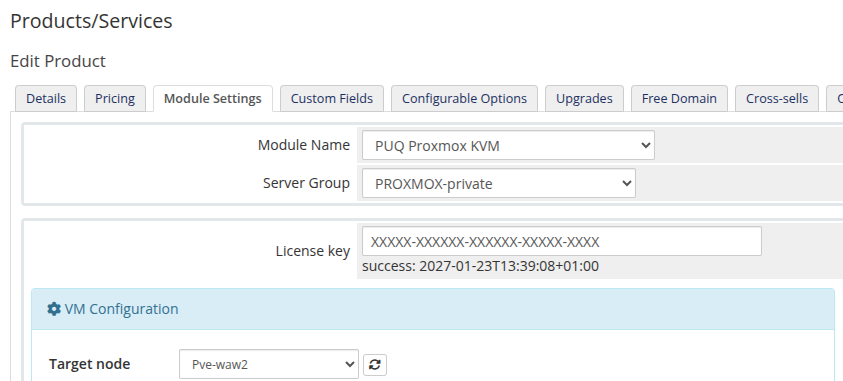
Task: Click the license success date text
Action: click(x=480, y=266)
